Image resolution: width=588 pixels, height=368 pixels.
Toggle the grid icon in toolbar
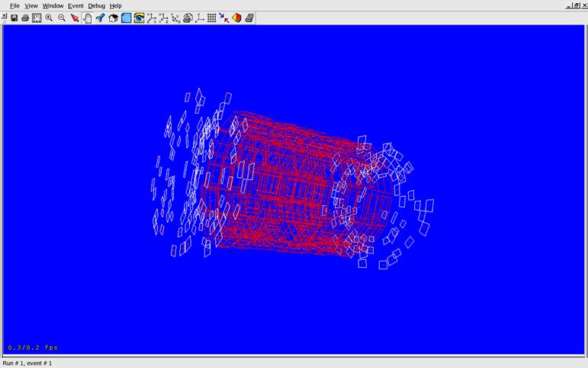212,18
